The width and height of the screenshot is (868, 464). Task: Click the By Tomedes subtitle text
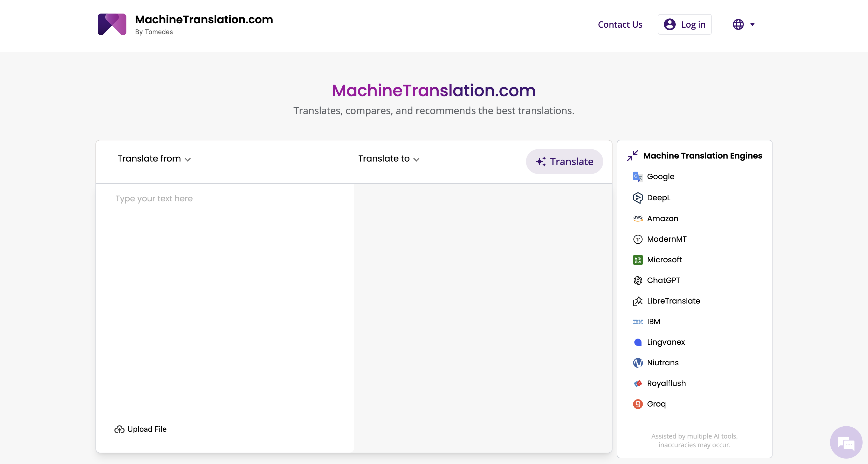[154, 32]
